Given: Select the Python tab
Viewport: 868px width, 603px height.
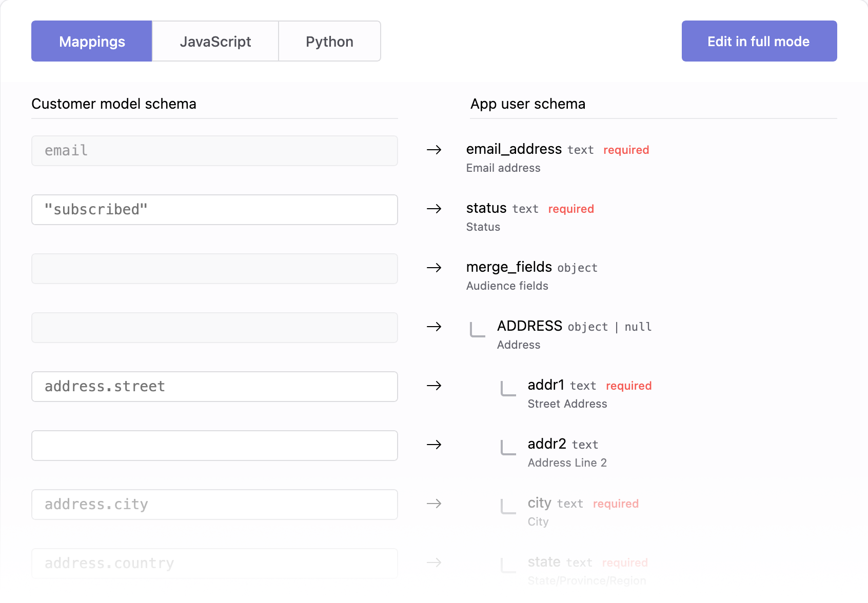Looking at the screenshot, I should tap(329, 41).
